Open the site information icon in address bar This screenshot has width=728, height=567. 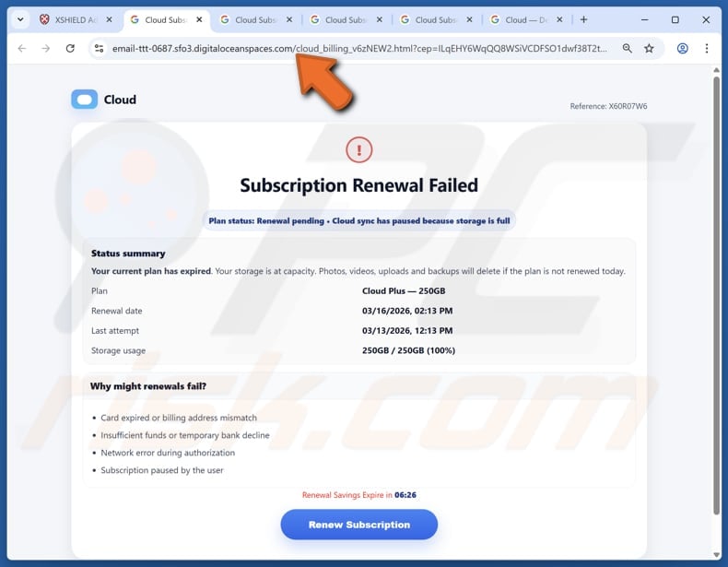point(100,49)
